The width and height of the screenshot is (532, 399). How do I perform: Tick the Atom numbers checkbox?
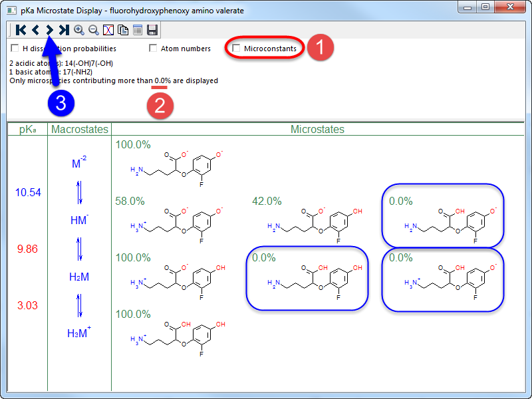[x=153, y=48]
